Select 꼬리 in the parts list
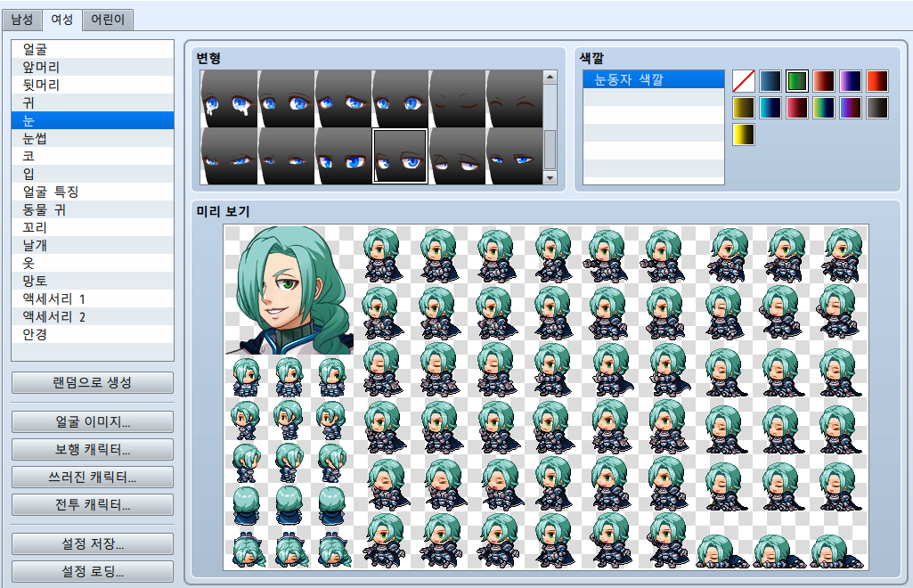The image size is (913, 588). [x=93, y=228]
